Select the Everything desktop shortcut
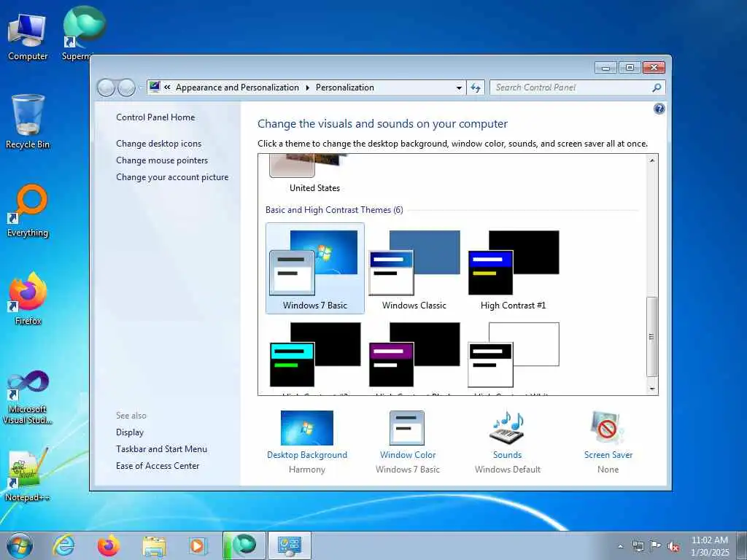The width and height of the screenshot is (747, 560). click(28, 211)
